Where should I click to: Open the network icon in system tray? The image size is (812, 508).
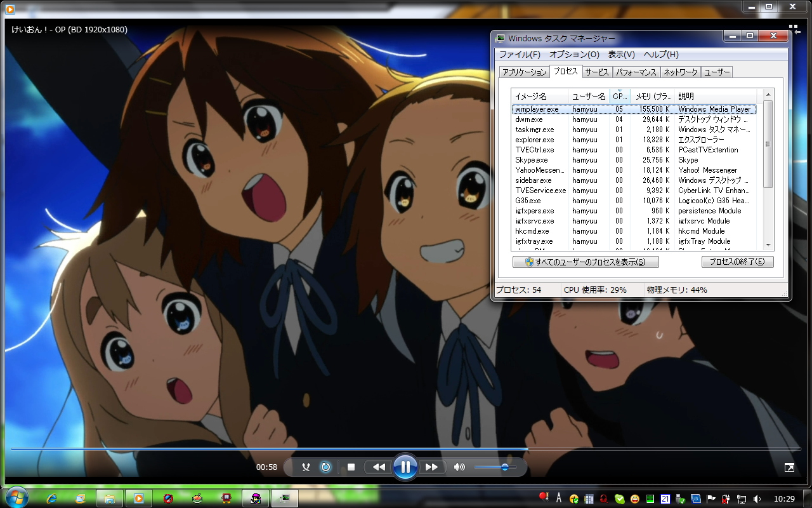point(741,499)
